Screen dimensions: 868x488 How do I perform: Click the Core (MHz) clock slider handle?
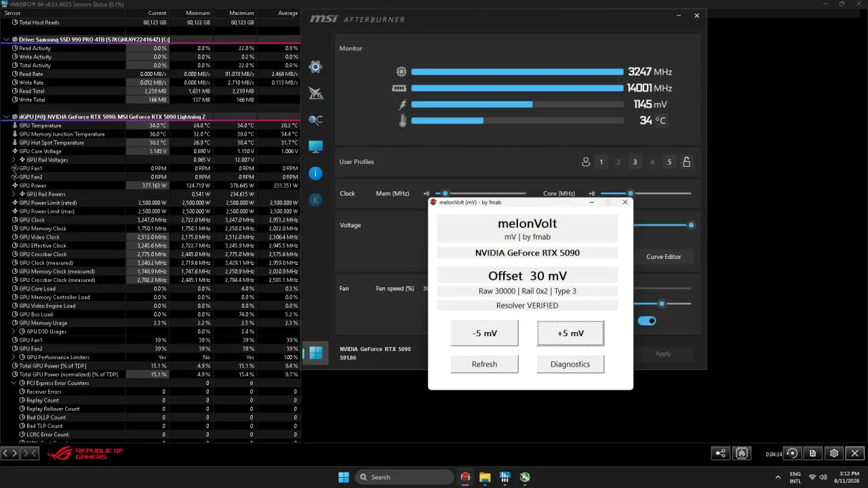(630, 193)
